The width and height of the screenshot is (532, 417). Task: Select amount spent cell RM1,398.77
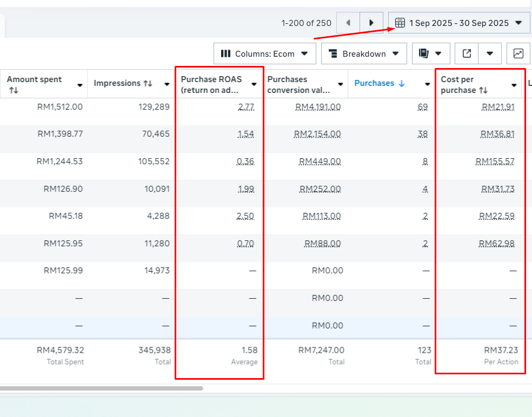coord(60,134)
